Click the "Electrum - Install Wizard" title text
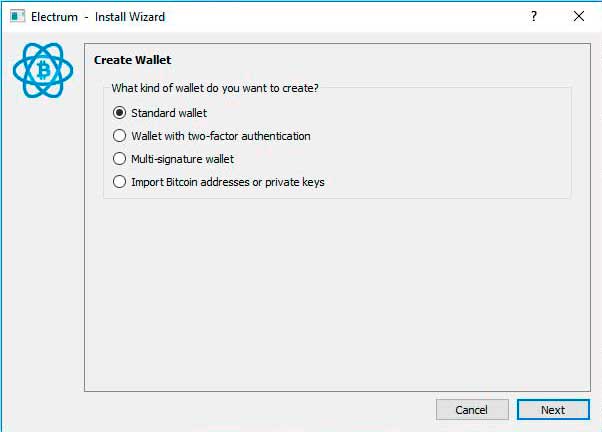 98,17
